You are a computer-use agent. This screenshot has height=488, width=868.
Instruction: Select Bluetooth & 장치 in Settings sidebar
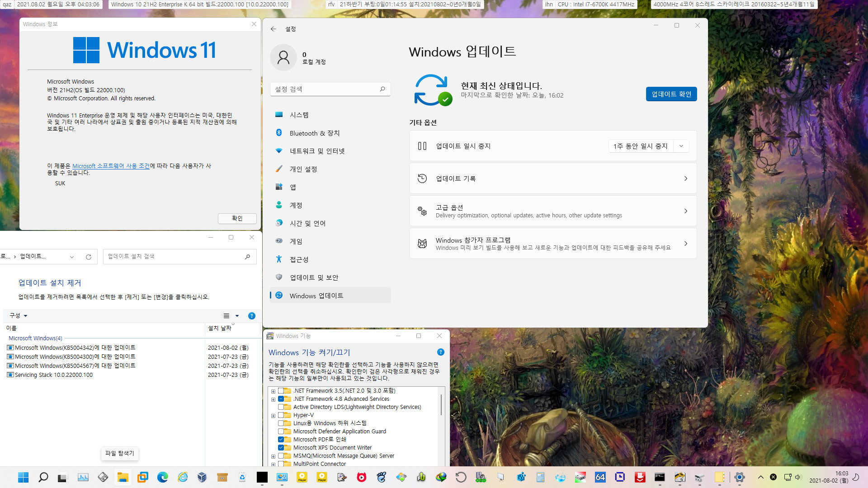(x=330, y=133)
